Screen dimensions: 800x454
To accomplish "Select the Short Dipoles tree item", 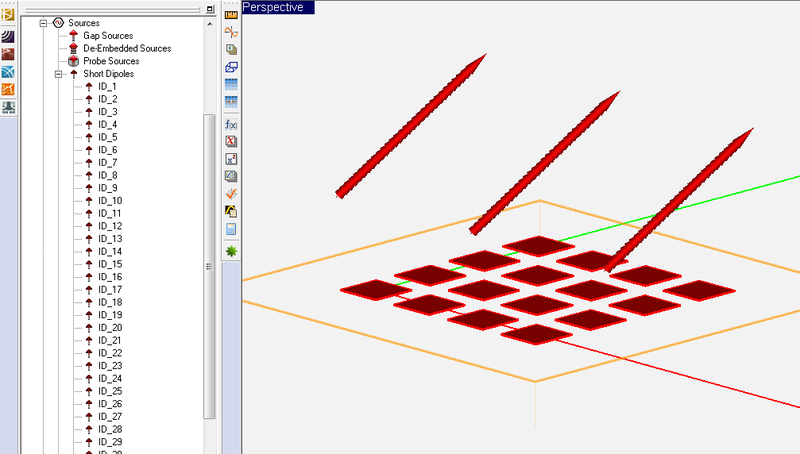I will (x=109, y=73).
